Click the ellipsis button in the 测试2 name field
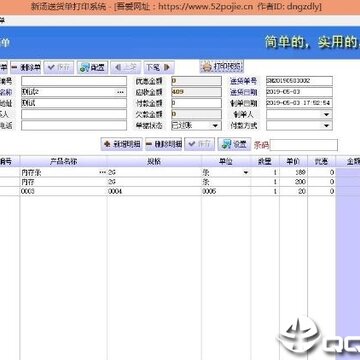 click(x=121, y=92)
